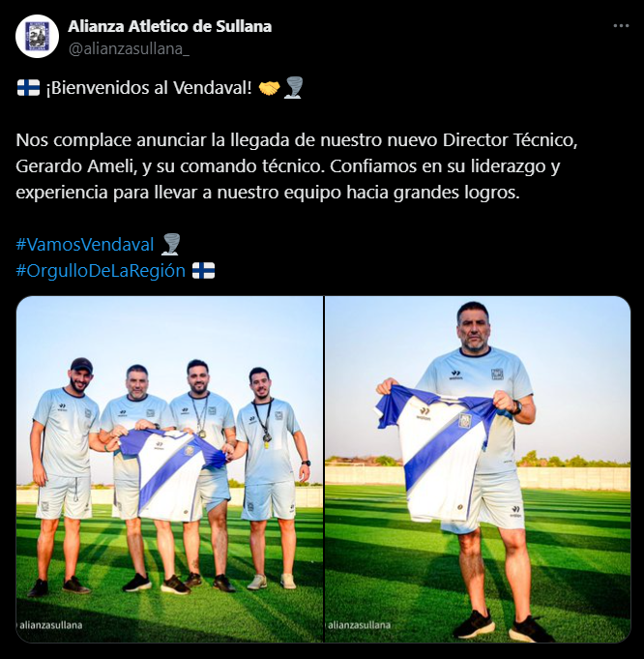Click the tornado emoji beside the handshake
This screenshot has width=644, height=659.
tap(294, 88)
